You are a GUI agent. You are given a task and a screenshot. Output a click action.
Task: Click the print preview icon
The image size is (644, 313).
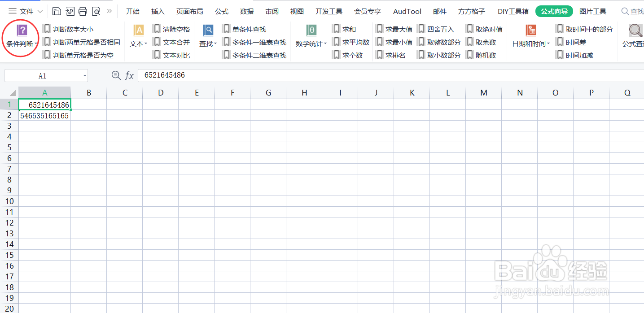coord(96,11)
